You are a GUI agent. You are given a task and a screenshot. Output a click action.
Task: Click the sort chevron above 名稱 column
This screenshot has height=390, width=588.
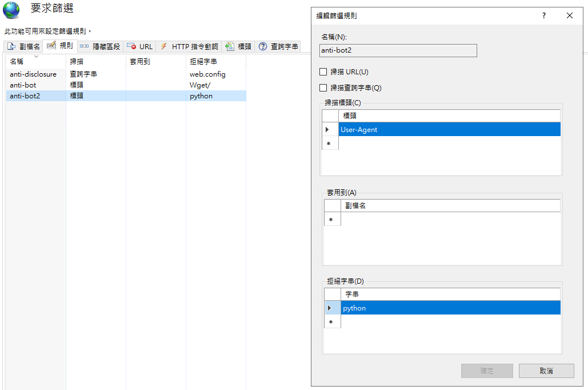point(36,57)
